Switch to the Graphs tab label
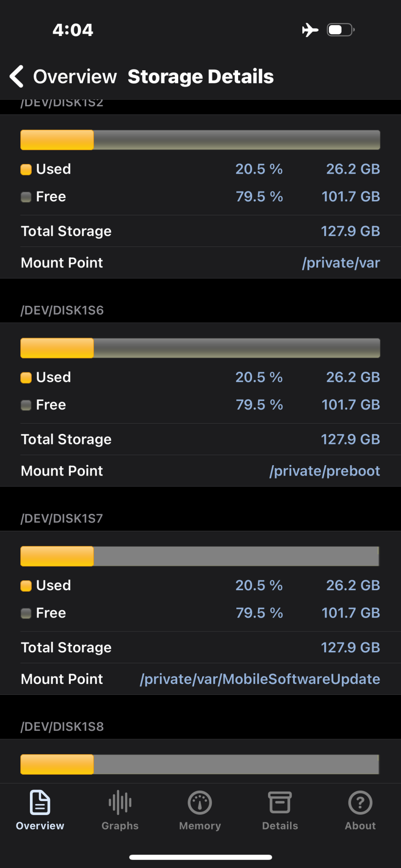Image resolution: width=401 pixels, height=868 pixels. click(120, 826)
